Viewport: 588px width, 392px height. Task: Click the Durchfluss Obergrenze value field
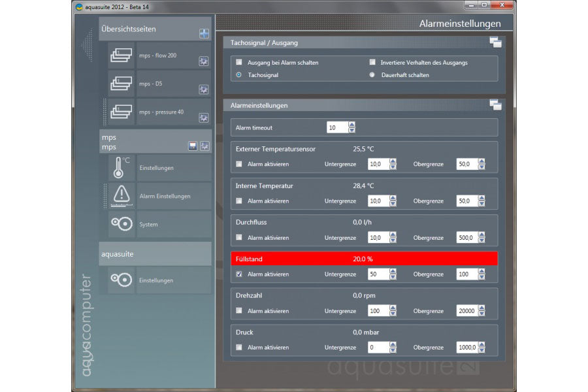[x=466, y=238]
